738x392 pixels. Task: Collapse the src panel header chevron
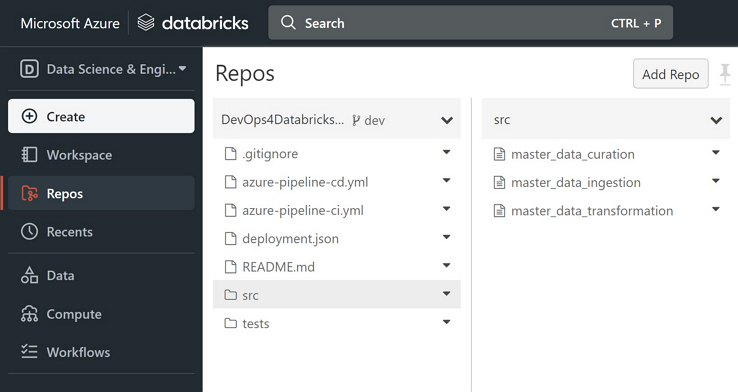(716, 120)
